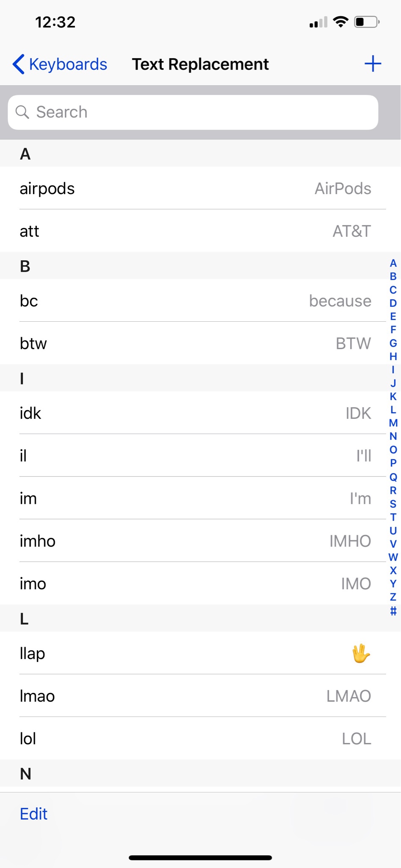Jump to letter A in index bar
The width and height of the screenshot is (401, 868).
click(x=393, y=263)
